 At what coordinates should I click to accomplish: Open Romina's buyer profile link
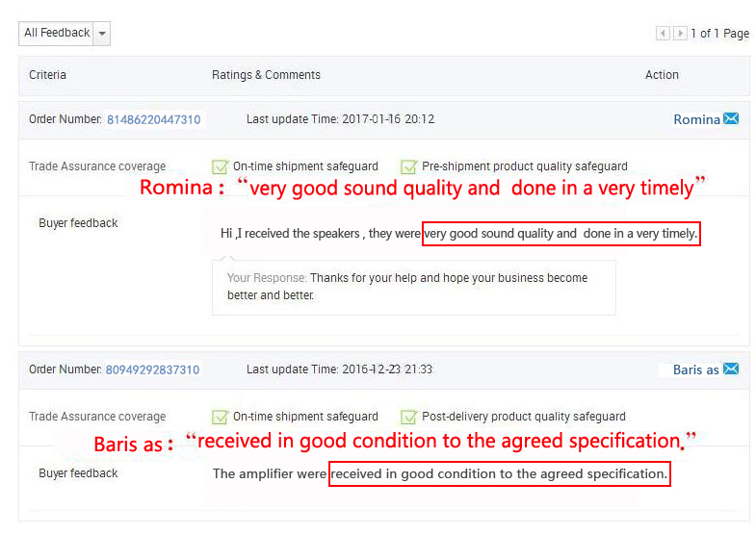tap(696, 119)
